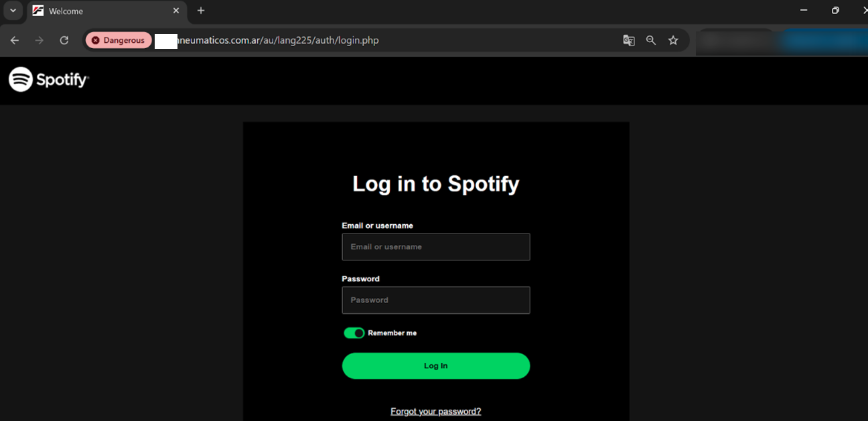The width and height of the screenshot is (868, 421).
Task: Toggle the Remember me switch
Action: point(354,333)
